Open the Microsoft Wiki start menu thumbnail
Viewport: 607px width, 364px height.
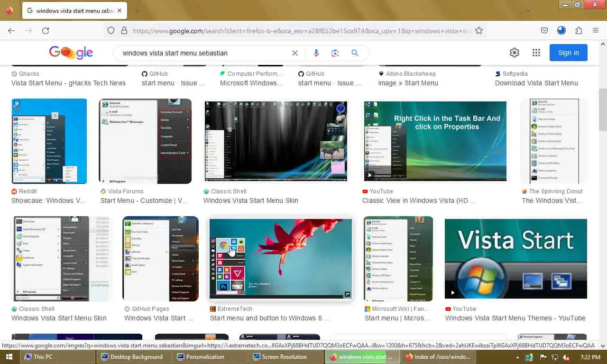pyautogui.click(x=398, y=259)
